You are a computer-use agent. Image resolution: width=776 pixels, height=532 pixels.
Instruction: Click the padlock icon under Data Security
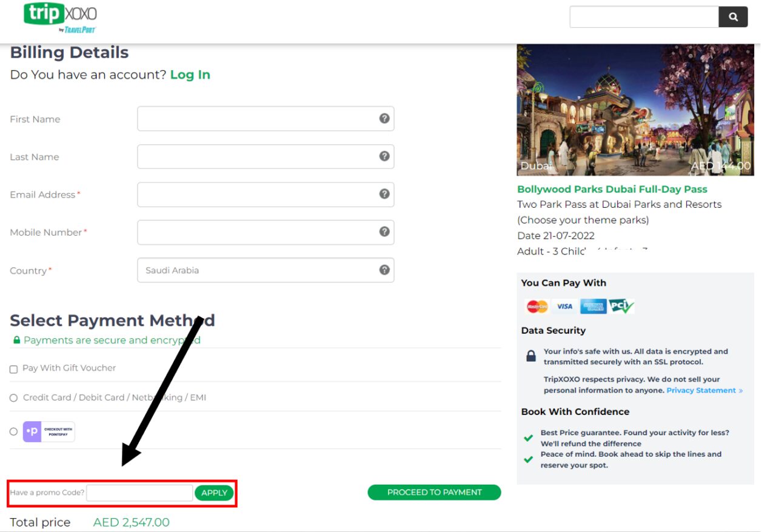[x=531, y=356]
